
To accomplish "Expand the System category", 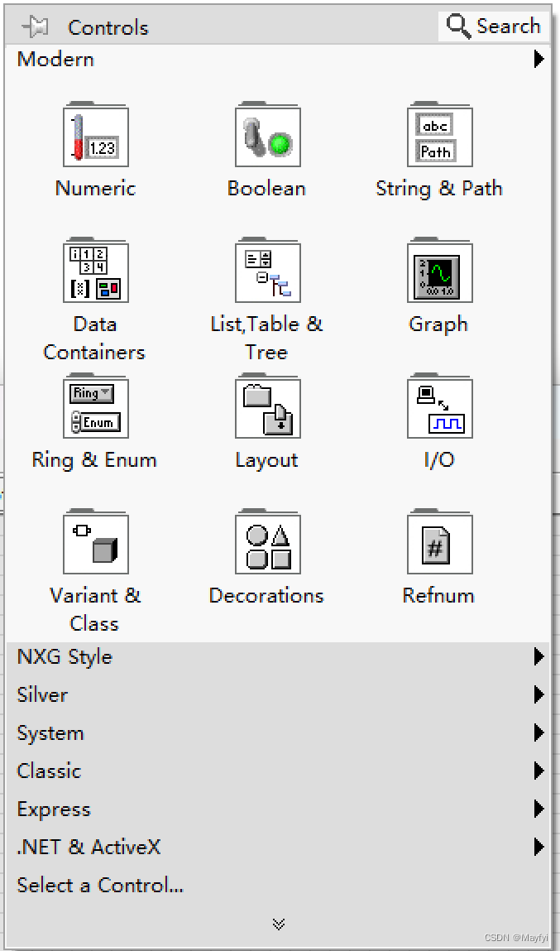I will [278, 733].
